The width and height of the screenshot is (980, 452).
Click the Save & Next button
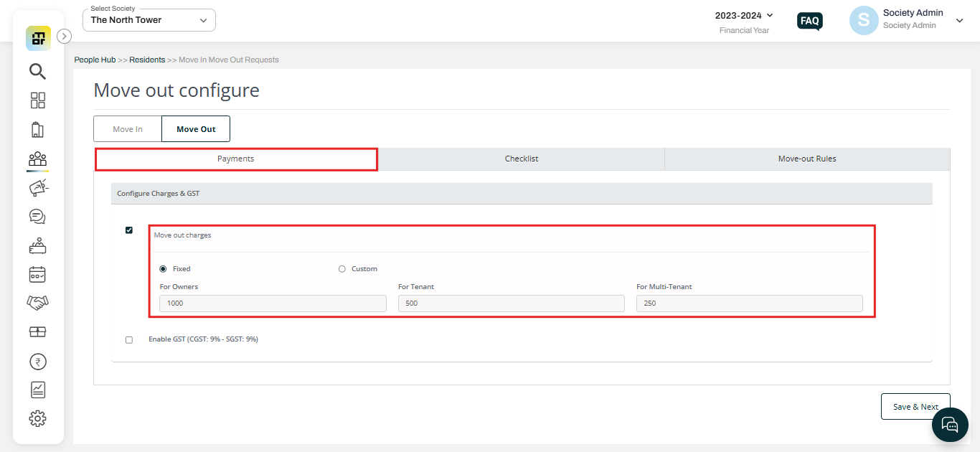[x=915, y=407]
